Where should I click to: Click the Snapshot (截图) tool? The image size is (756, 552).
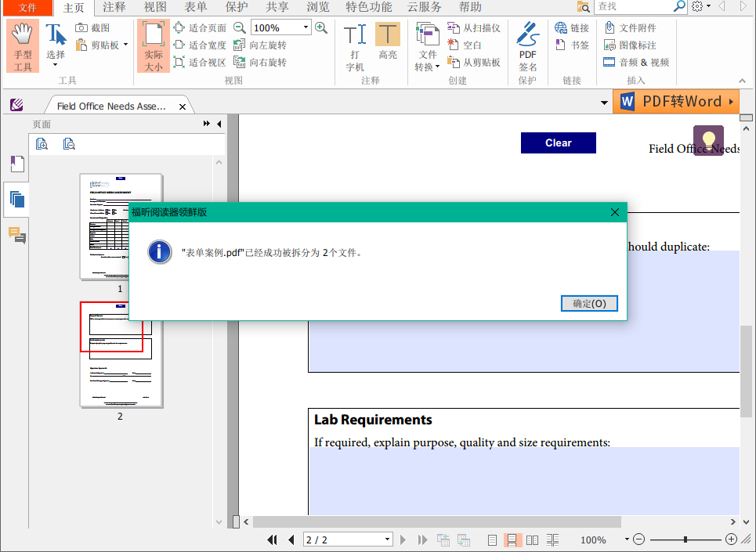93,27
